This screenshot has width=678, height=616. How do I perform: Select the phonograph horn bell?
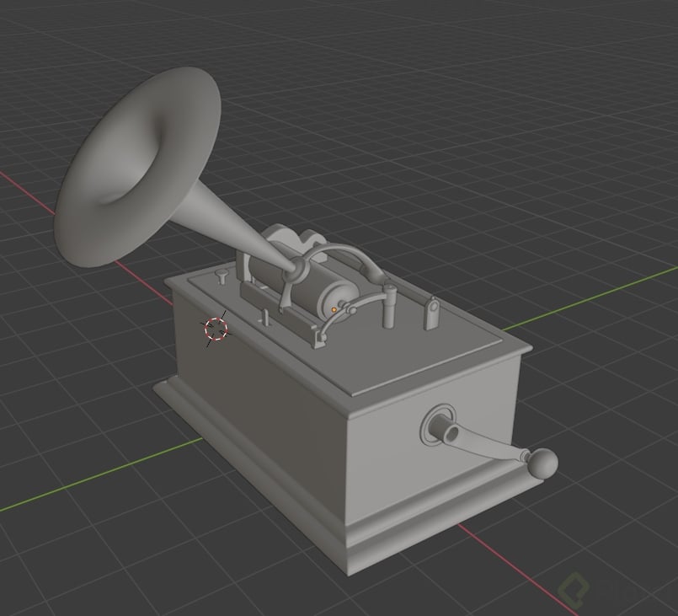pyautogui.click(x=137, y=167)
